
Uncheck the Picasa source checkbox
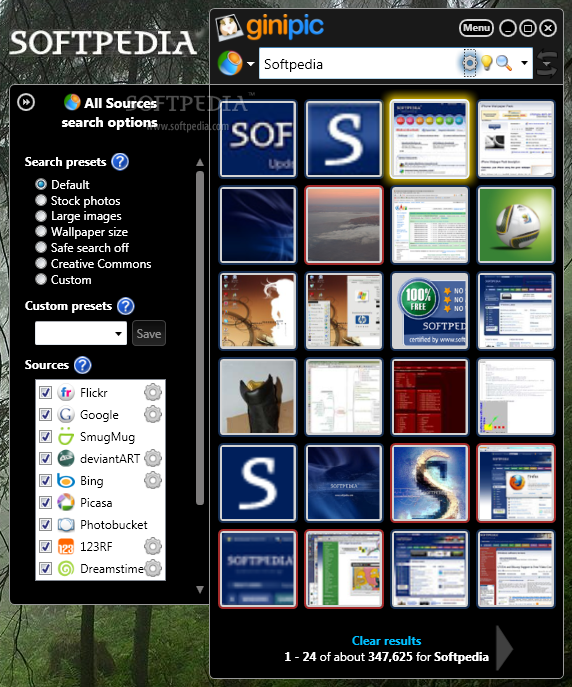click(x=46, y=503)
